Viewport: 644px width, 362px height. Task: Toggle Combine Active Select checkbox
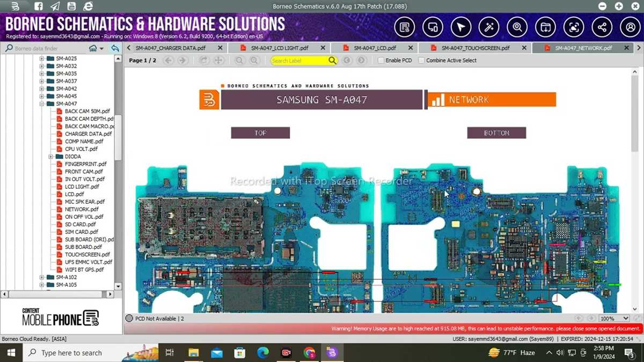(x=421, y=61)
